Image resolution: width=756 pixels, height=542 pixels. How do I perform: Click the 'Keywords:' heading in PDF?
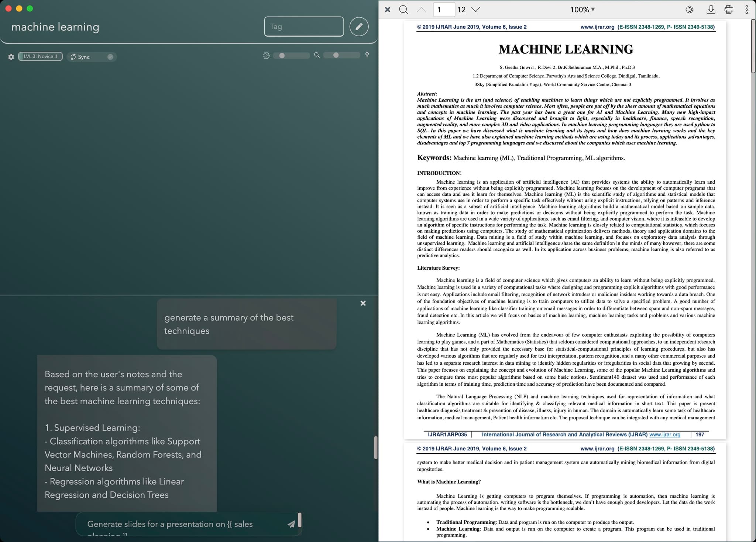pos(434,158)
